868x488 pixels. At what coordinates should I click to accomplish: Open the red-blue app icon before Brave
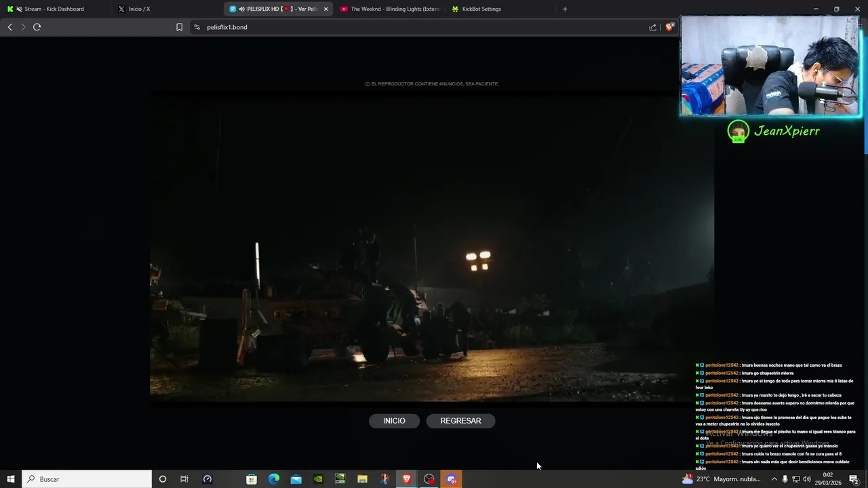384,479
